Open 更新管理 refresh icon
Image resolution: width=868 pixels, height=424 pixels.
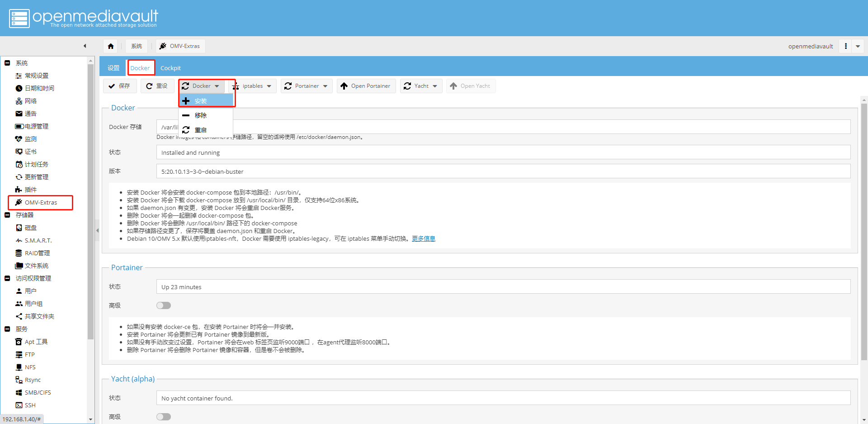click(19, 177)
